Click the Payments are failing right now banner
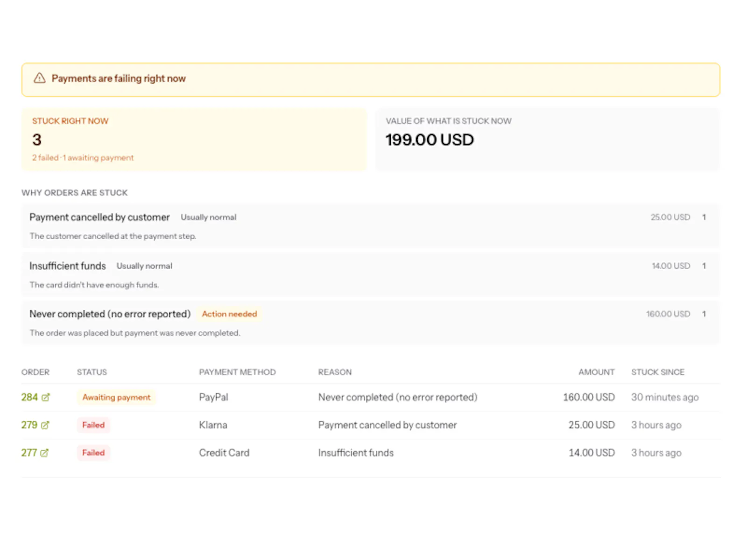 371,80
